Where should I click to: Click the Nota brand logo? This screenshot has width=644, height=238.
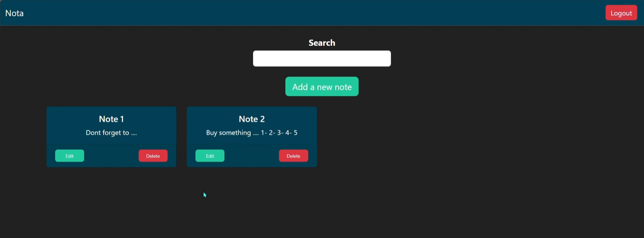pyautogui.click(x=15, y=13)
